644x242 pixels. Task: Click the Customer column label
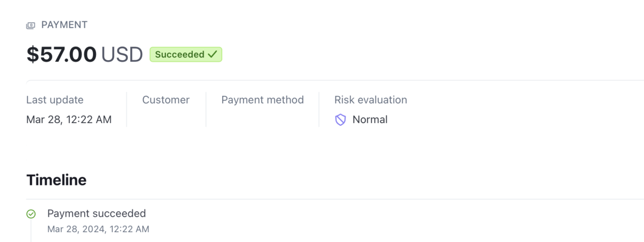(166, 99)
